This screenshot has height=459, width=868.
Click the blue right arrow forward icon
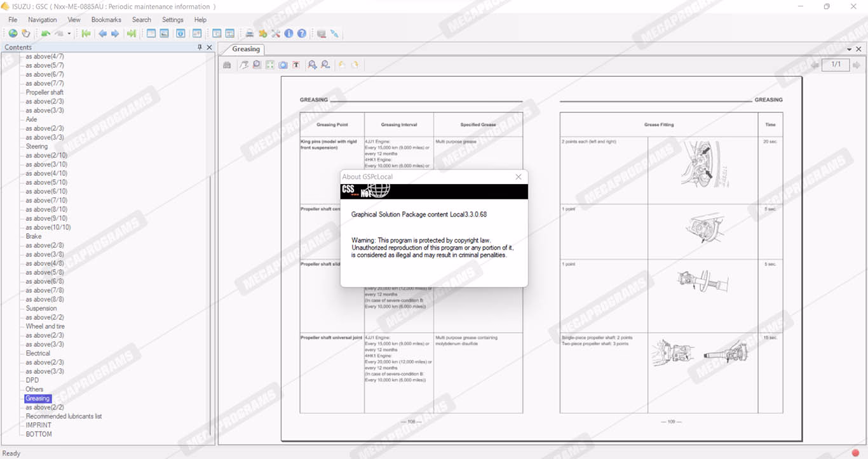click(x=115, y=34)
